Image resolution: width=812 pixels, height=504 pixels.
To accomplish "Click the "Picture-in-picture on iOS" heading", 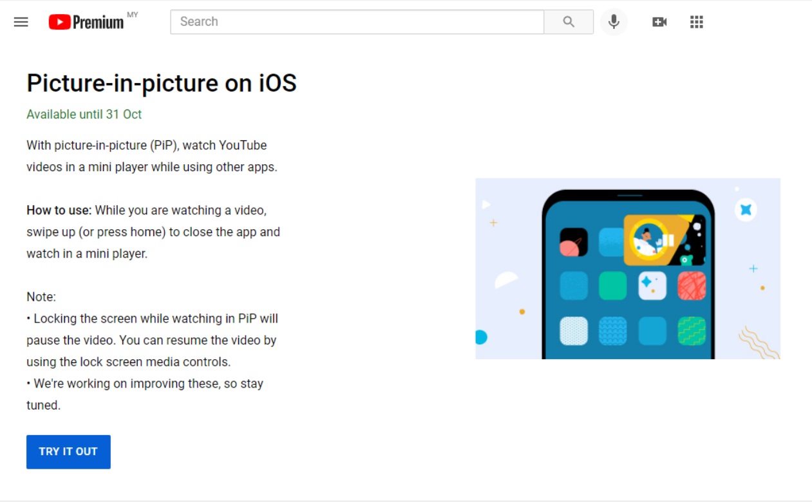I will pos(162,83).
